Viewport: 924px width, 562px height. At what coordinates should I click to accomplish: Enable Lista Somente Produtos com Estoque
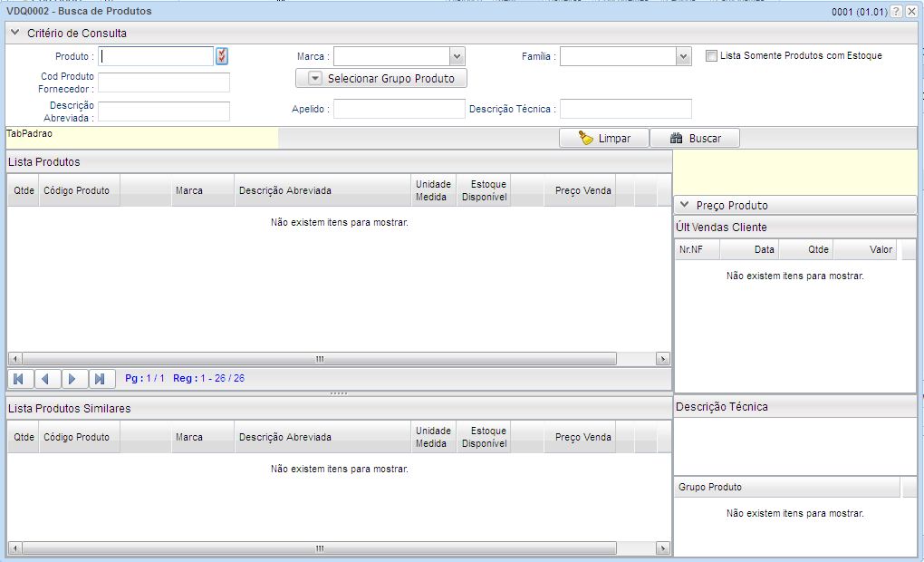[x=710, y=55]
